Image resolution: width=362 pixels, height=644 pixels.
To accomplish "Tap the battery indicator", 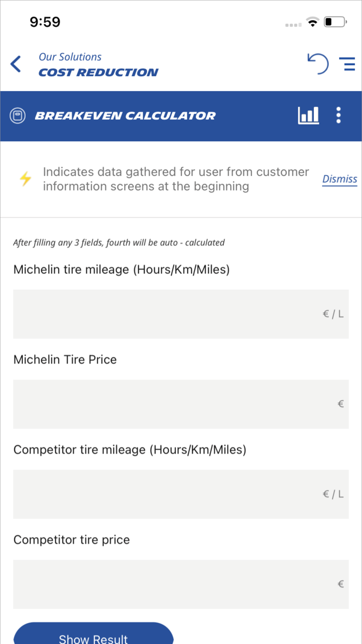I will coord(335,22).
